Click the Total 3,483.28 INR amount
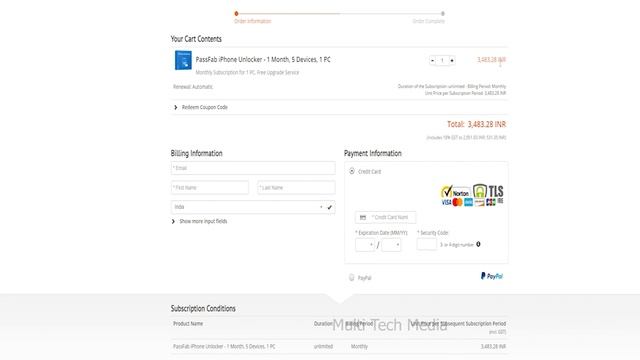This screenshot has width=640, height=360. [476, 124]
